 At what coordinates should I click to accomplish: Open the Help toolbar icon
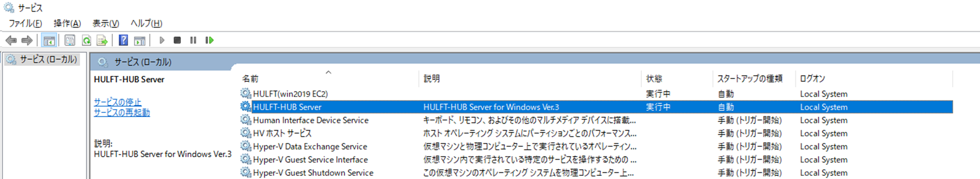(x=123, y=40)
